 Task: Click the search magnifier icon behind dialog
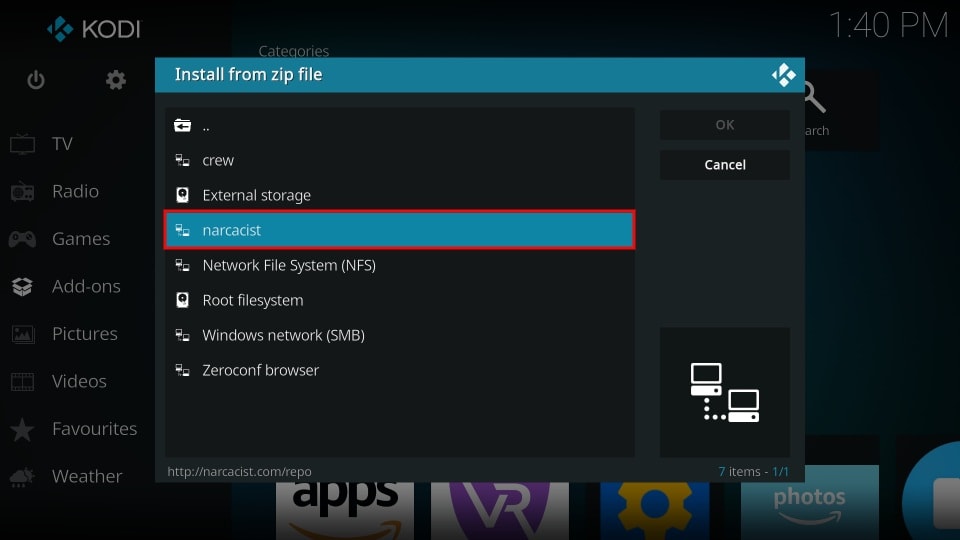[816, 98]
